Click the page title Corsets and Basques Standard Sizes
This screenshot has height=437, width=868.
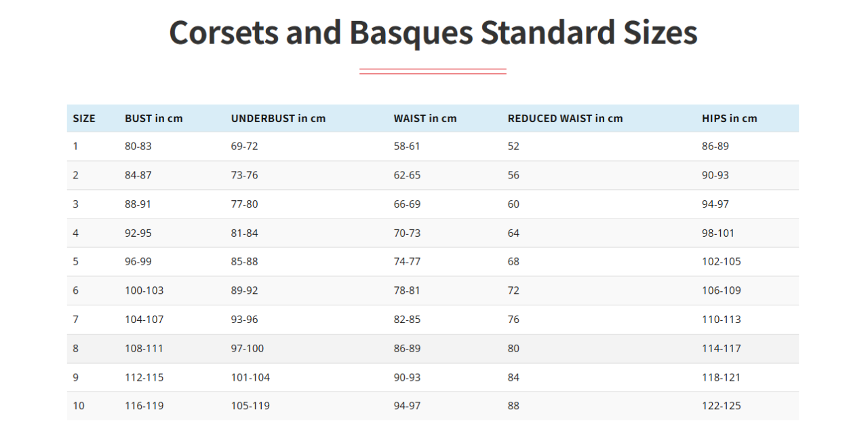coord(433,33)
